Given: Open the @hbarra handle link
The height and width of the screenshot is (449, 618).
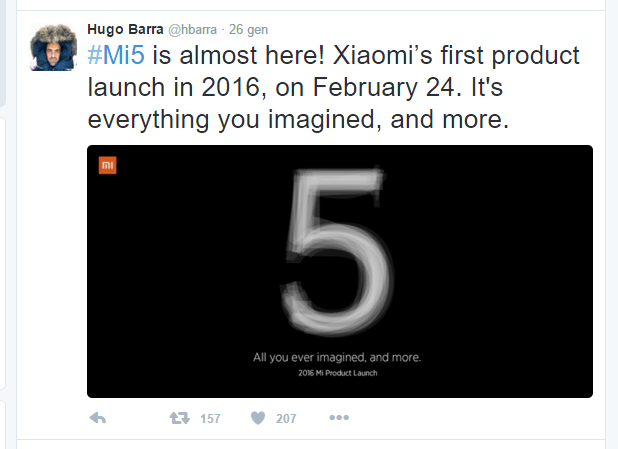Looking at the screenshot, I should click(192, 30).
